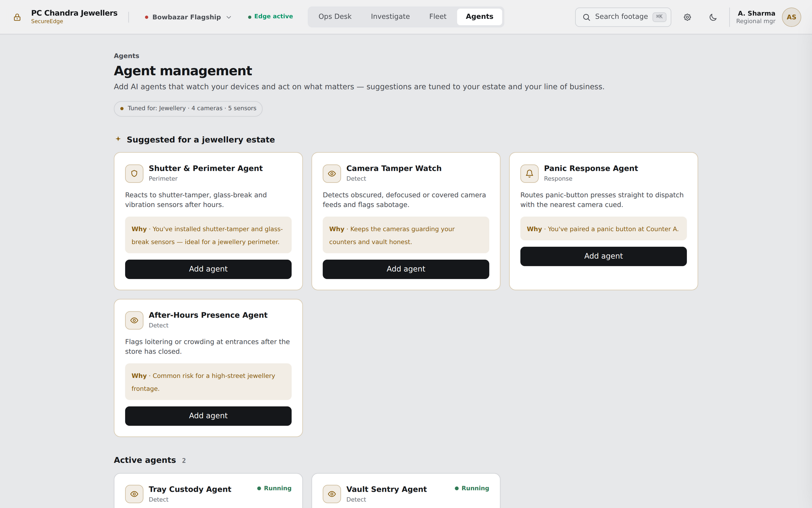Open the Tray Custody Agent title
This screenshot has height=508, width=812.
coord(190,490)
